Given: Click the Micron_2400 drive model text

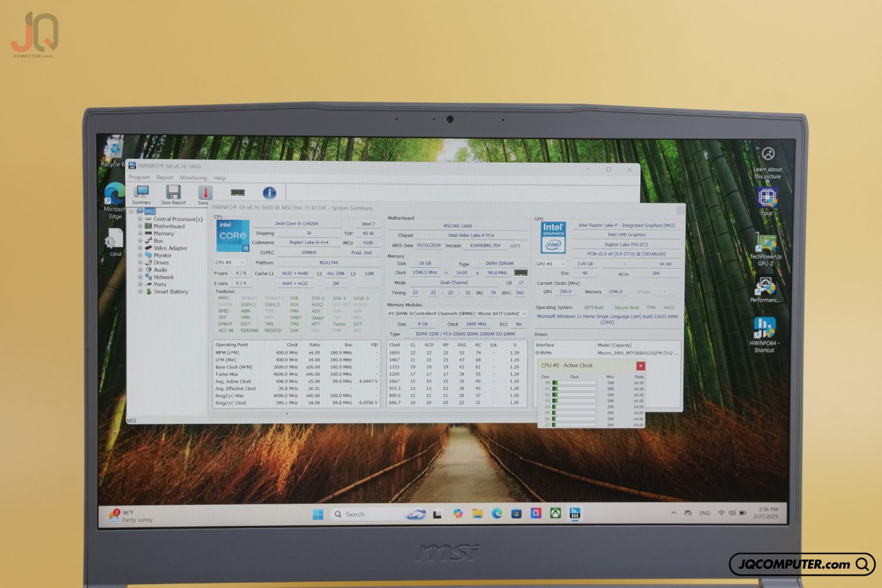Looking at the screenshot, I should (x=638, y=353).
